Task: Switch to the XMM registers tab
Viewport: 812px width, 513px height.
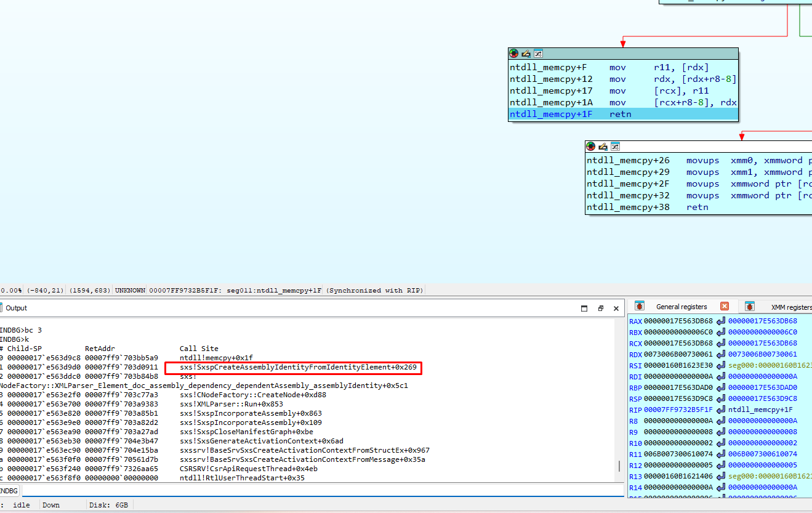Action: 790,307
